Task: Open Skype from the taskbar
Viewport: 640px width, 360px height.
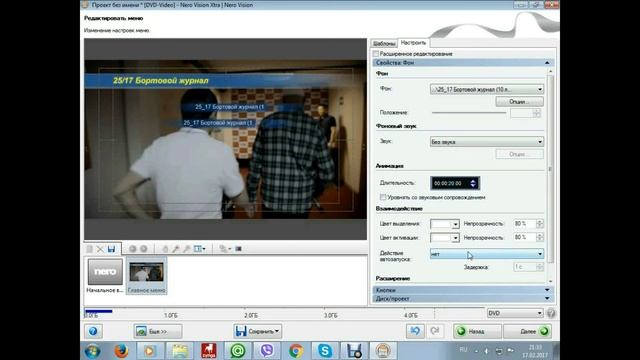Action: click(325, 351)
